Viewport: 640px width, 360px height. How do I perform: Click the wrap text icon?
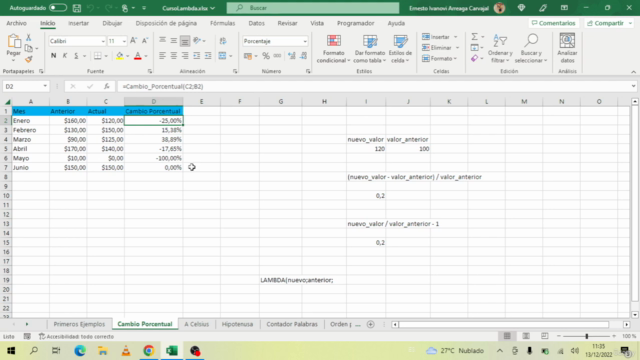pos(223,41)
